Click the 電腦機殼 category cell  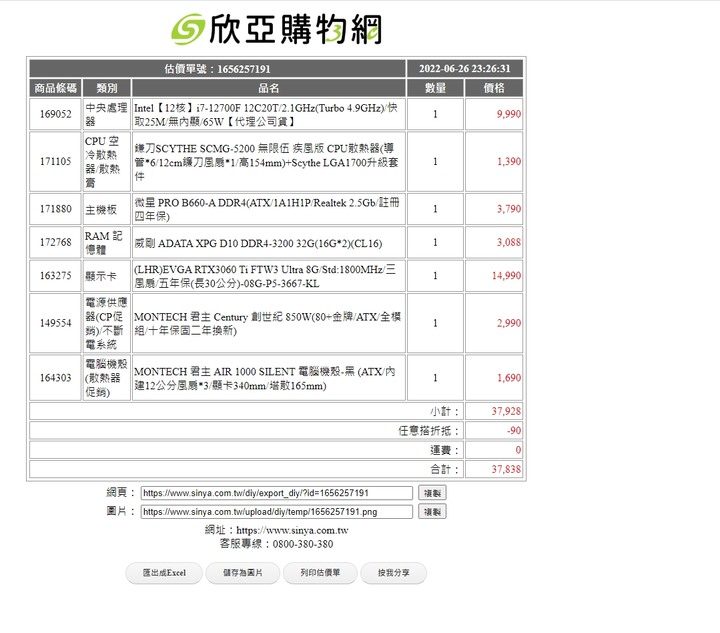pos(107,378)
